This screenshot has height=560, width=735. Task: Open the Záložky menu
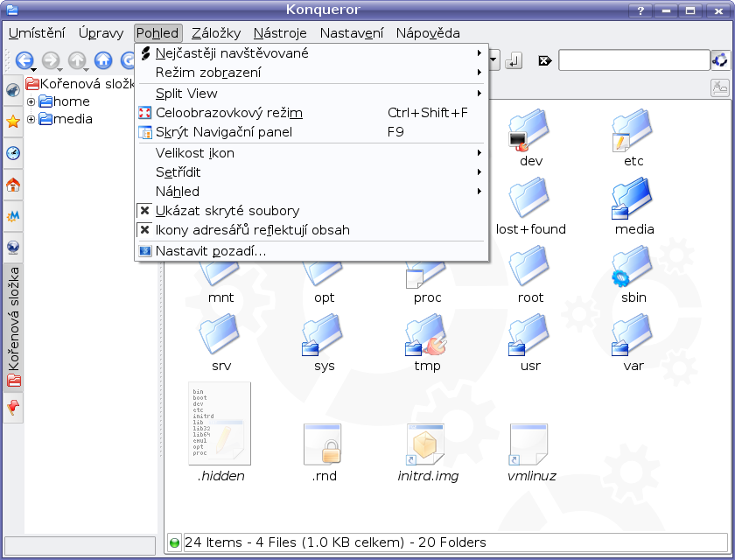[x=216, y=33]
